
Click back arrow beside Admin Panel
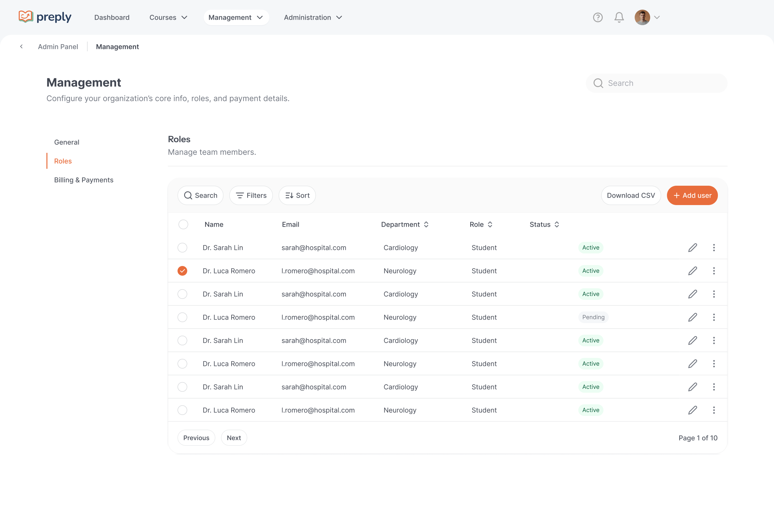pyautogui.click(x=21, y=47)
